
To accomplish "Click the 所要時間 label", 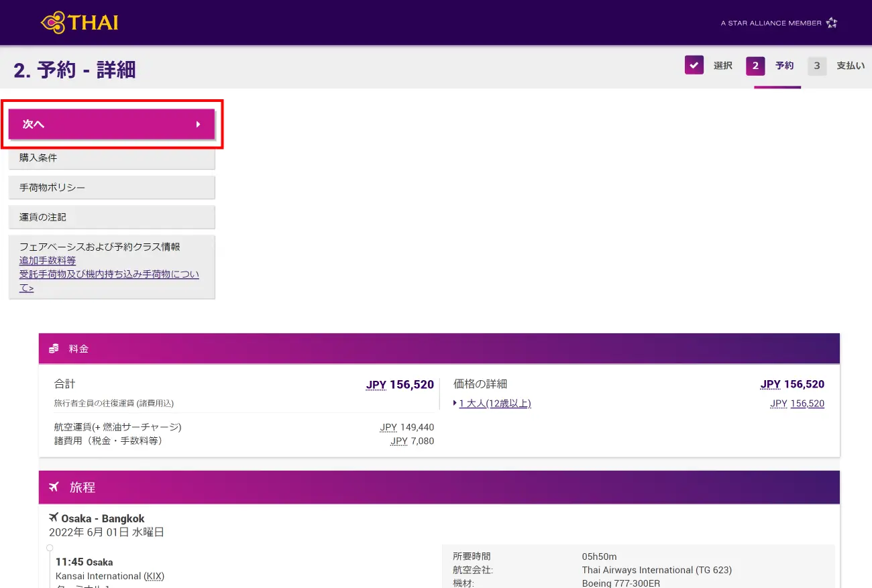I will (x=472, y=556).
